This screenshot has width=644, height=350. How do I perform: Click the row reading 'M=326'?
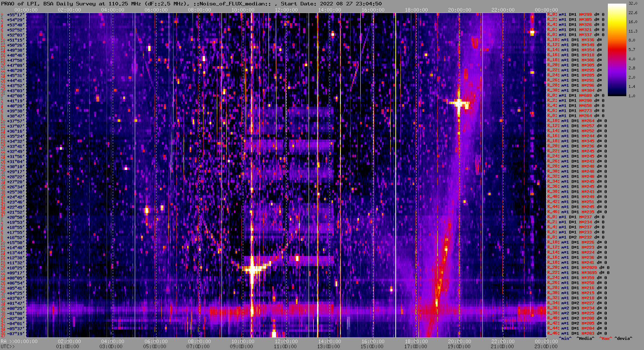(x=576, y=25)
